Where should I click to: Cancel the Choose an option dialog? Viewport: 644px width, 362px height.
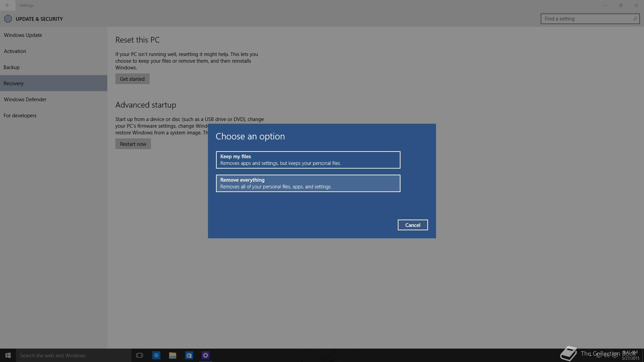pyautogui.click(x=413, y=225)
